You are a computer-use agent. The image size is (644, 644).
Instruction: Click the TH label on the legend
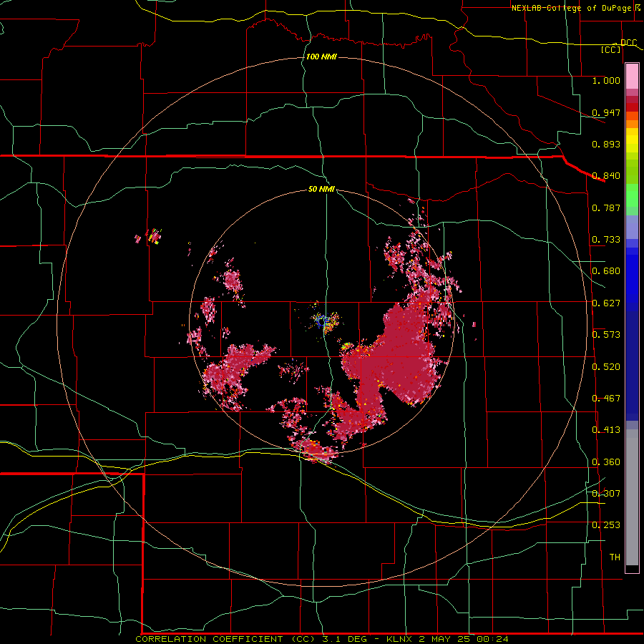coord(615,557)
